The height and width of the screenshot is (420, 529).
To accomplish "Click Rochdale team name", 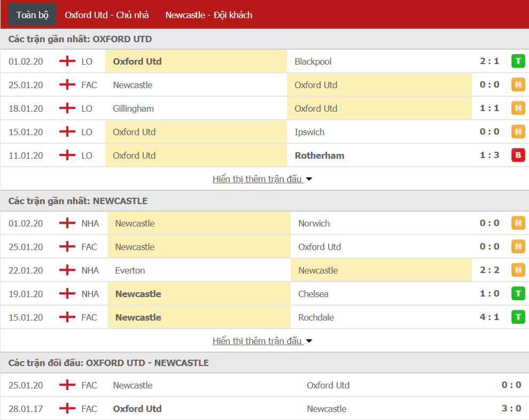I will pyautogui.click(x=316, y=317).
